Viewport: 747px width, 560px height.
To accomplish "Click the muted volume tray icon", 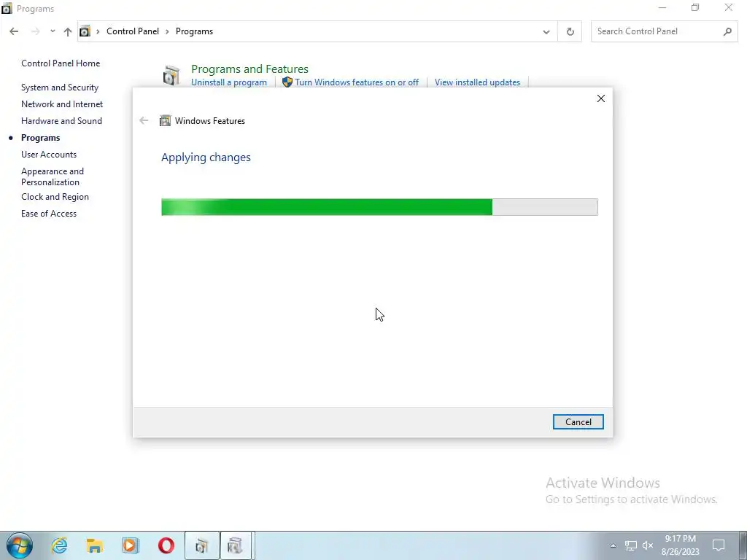I will pos(648,545).
